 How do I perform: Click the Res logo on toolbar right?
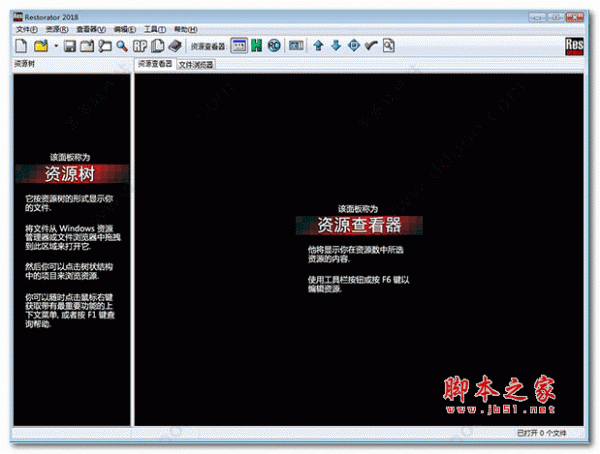coord(574,46)
